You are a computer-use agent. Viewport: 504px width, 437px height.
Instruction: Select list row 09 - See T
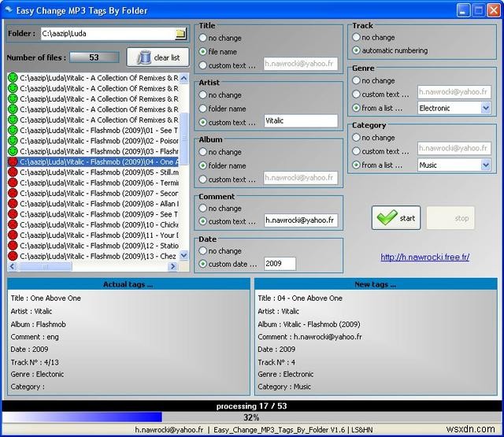click(x=93, y=214)
